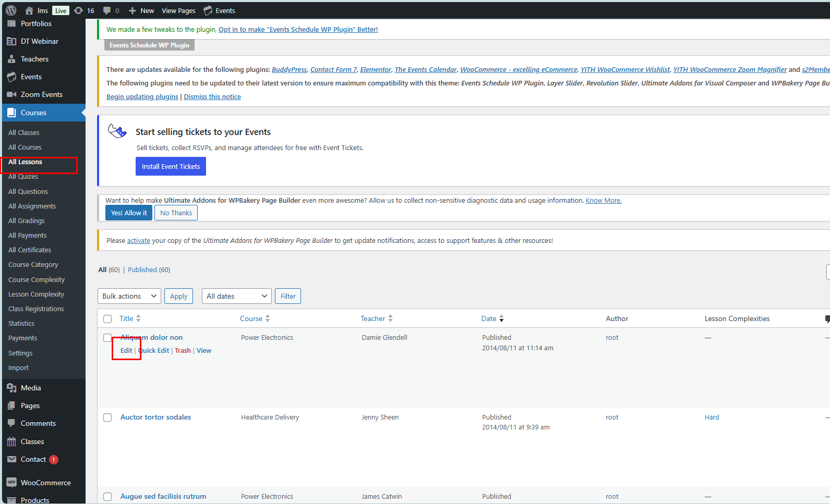
Task: View the 16 pending updates
Action: pos(84,10)
